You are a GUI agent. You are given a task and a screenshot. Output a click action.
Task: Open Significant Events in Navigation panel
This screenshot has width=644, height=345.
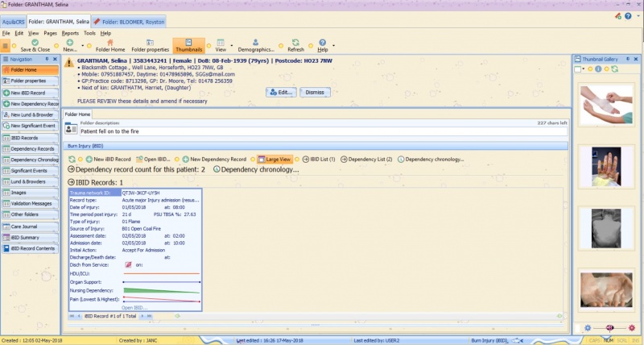(x=31, y=171)
